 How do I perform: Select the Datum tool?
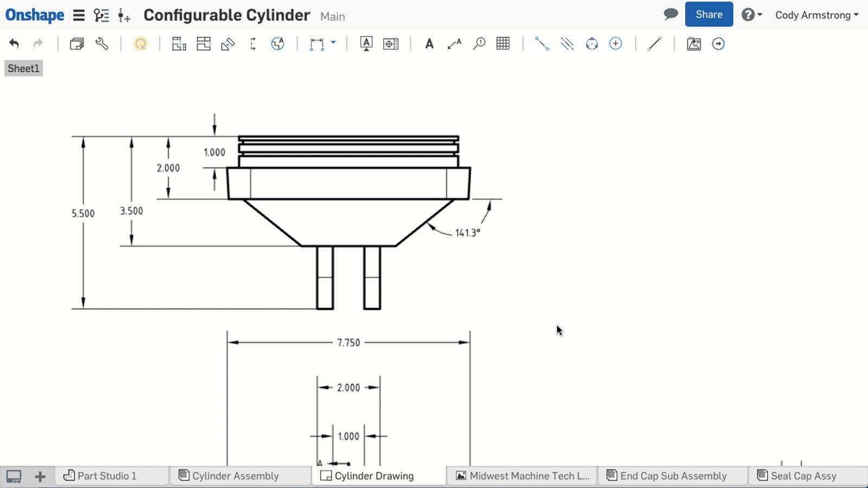(366, 44)
